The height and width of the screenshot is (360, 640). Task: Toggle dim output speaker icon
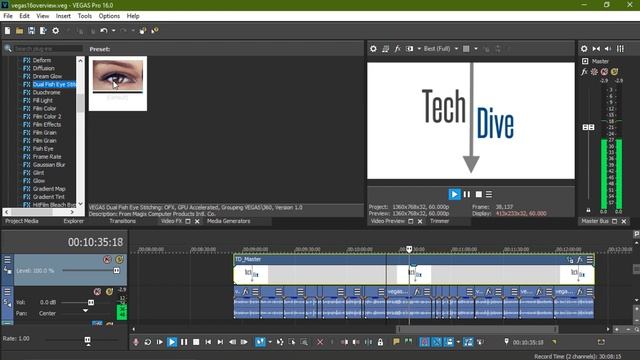(x=608, y=49)
